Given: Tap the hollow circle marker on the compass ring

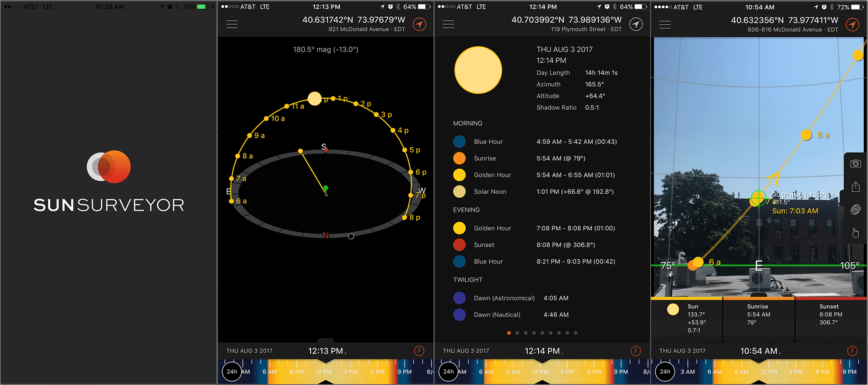Looking at the screenshot, I should point(351,236).
